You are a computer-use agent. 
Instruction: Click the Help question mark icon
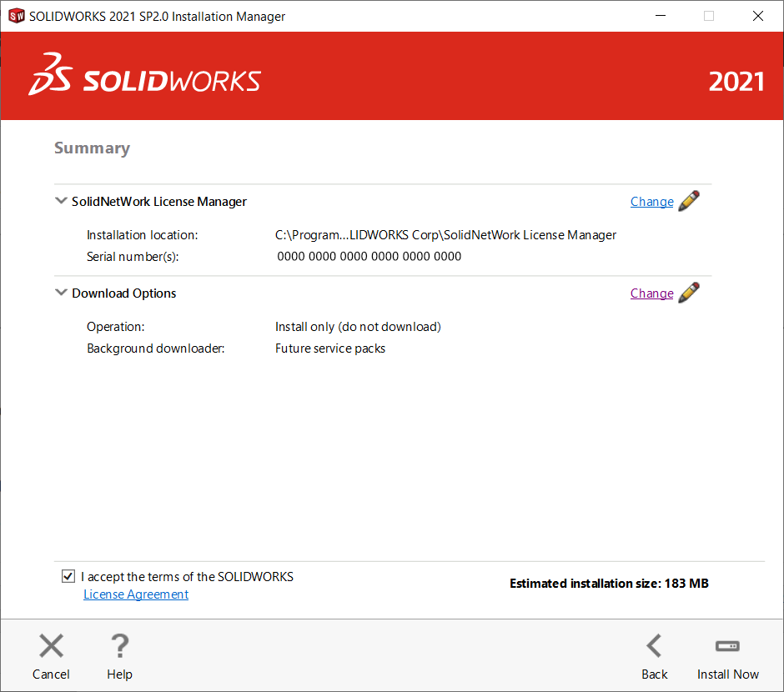click(x=119, y=645)
